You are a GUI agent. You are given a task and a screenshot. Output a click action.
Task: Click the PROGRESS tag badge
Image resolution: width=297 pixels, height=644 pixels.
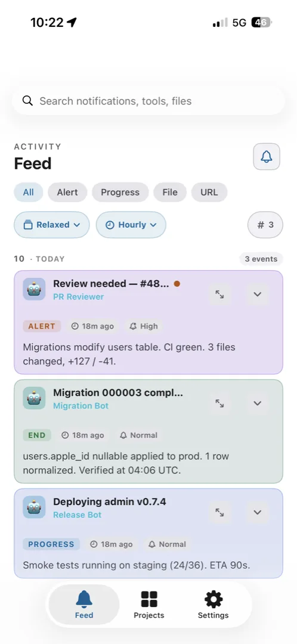[x=51, y=544]
